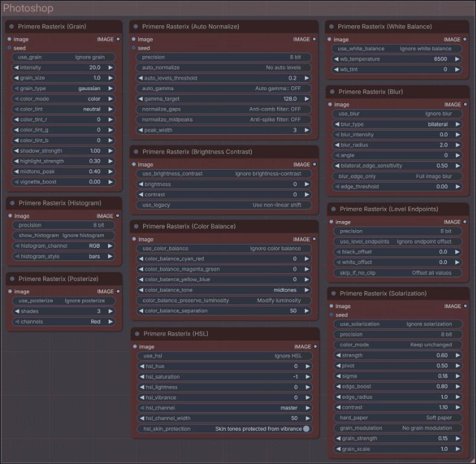Toggle use_posterize Ignore posterize switch

[x=63, y=301]
